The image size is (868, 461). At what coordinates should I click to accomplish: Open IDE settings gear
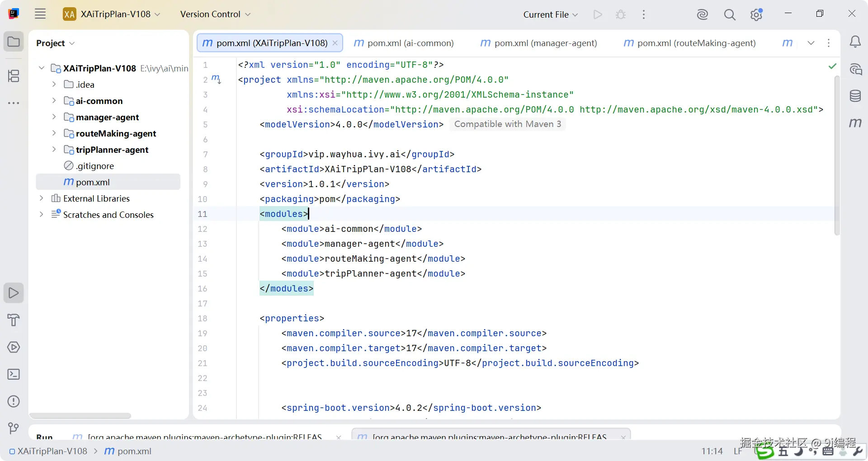click(x=756, y=14)
